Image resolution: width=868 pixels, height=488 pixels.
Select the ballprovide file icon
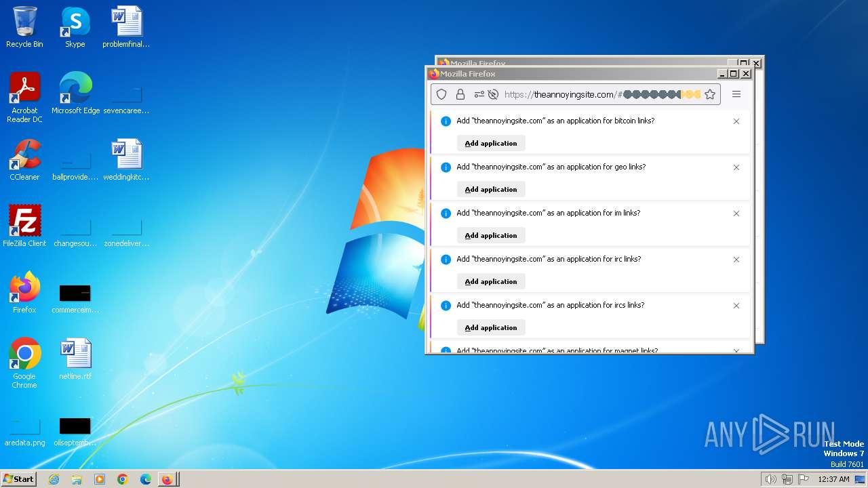[75, 166]
